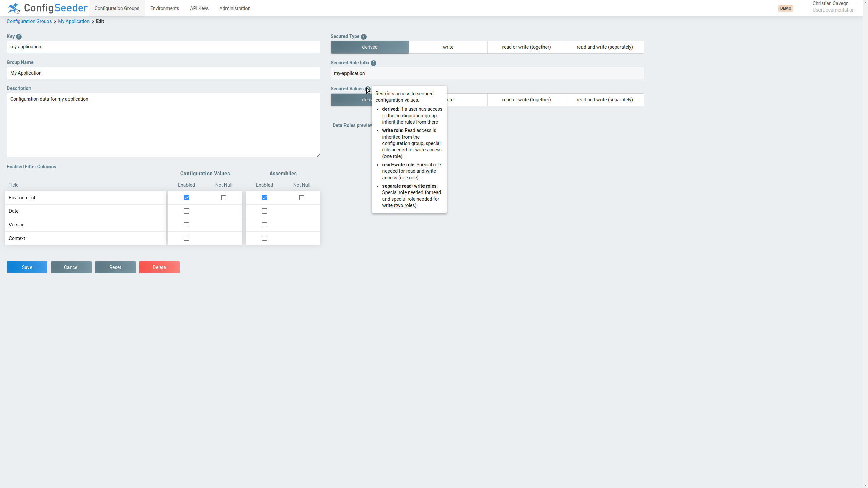This screenshot has width=868, height=488.
Task: Navigate to My Application breadcrumb link
Action: [x=74, y=21]
